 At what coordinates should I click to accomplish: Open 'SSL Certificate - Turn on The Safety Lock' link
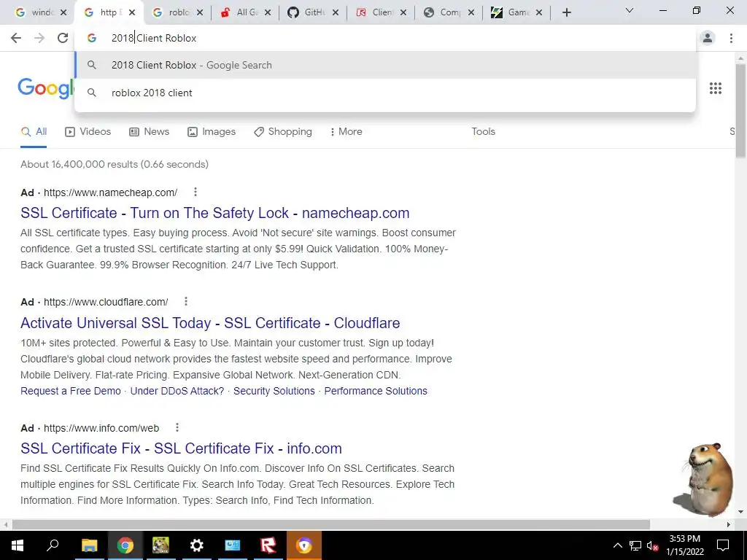[215, 213]
